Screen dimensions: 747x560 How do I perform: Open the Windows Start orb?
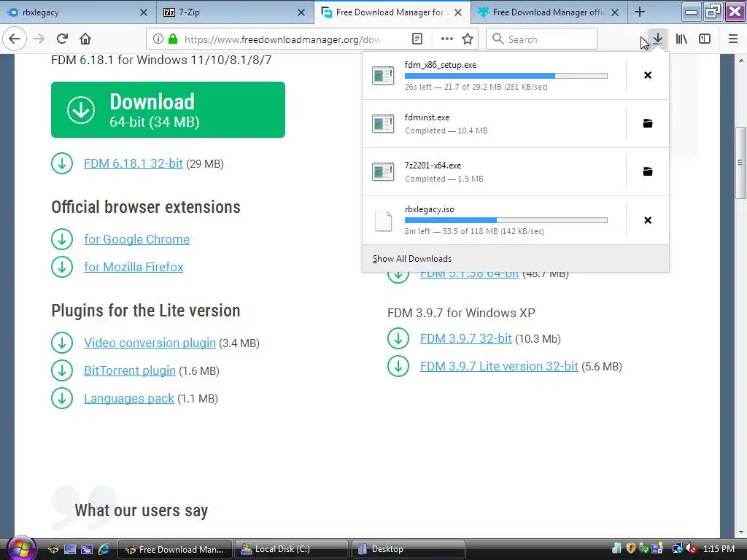pos(21,548)
